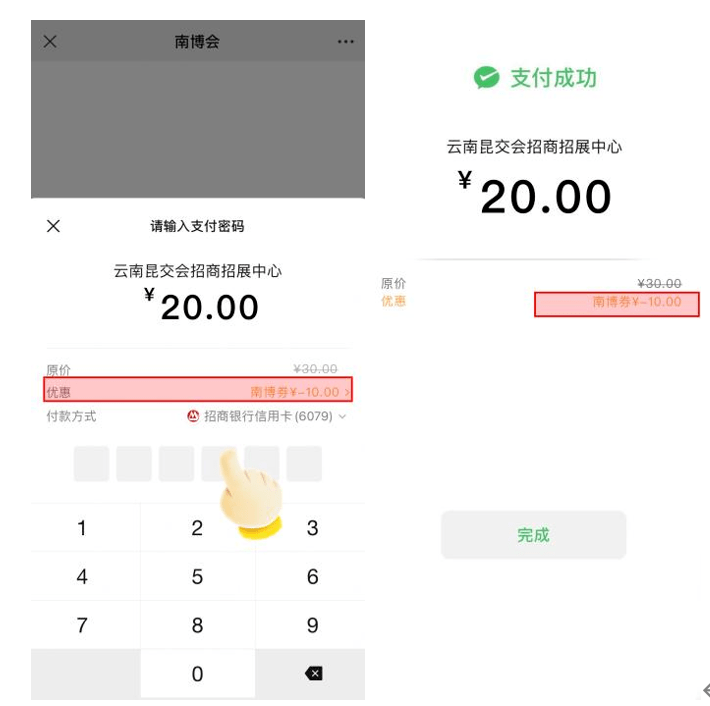Close the payment password dialog
Screen dimensions: 710x706
click(x=54, y=226)
